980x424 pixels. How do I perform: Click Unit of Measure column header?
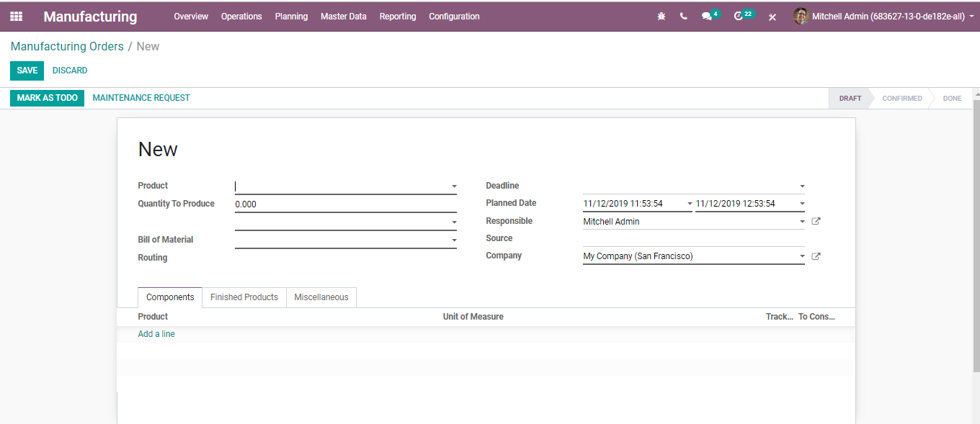[x=473, y=317]
